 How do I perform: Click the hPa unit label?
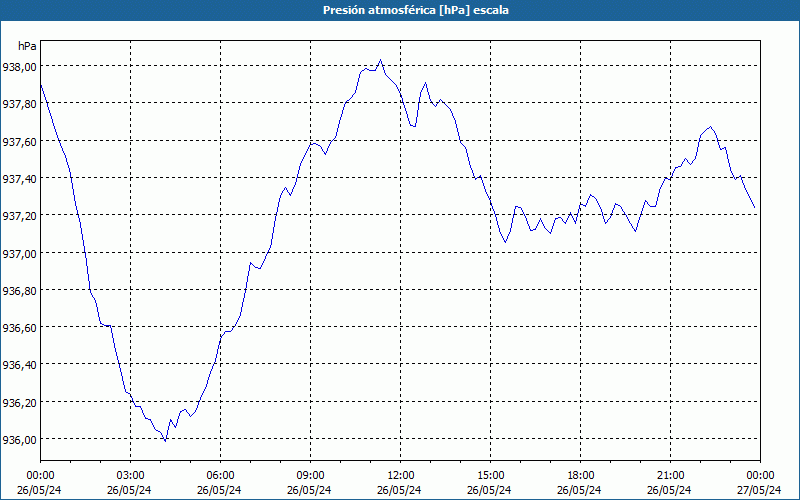27,46
